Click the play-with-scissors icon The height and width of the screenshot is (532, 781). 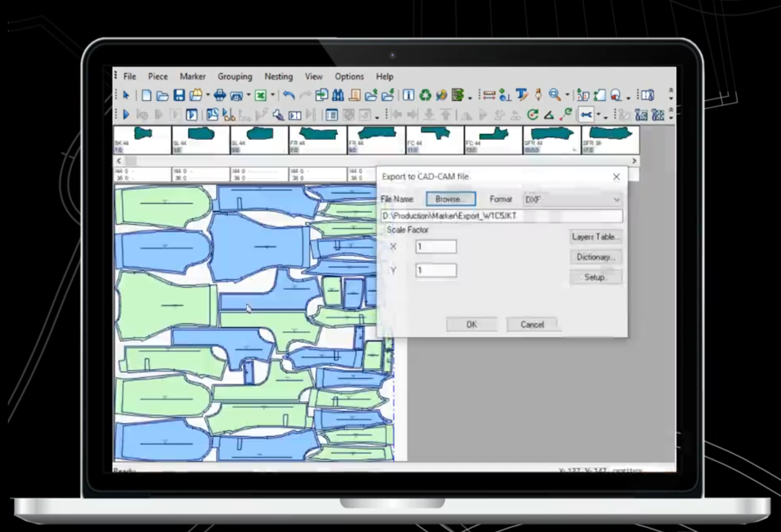[228, 115]
